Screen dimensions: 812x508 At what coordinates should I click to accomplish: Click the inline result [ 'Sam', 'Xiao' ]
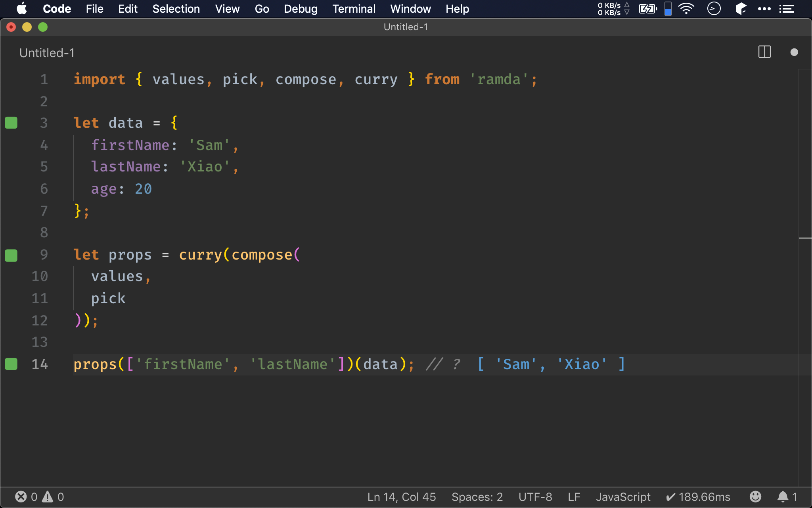(552, 364)
